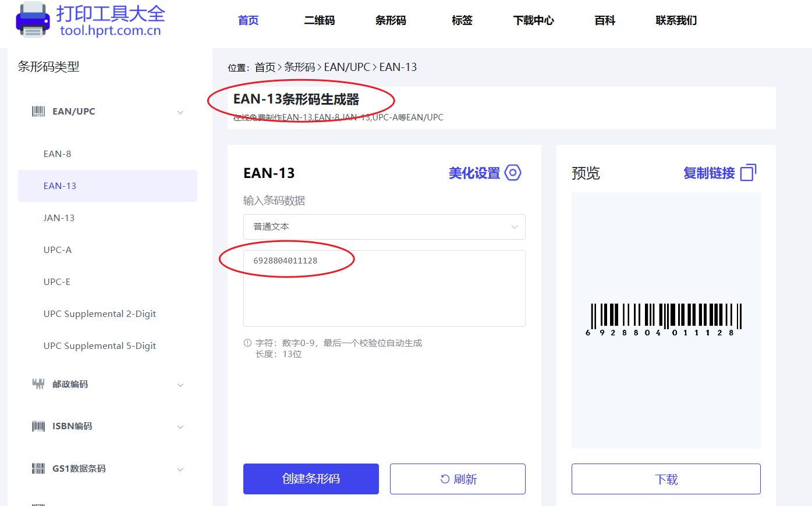Open 联系我们 in navigation

676,20
